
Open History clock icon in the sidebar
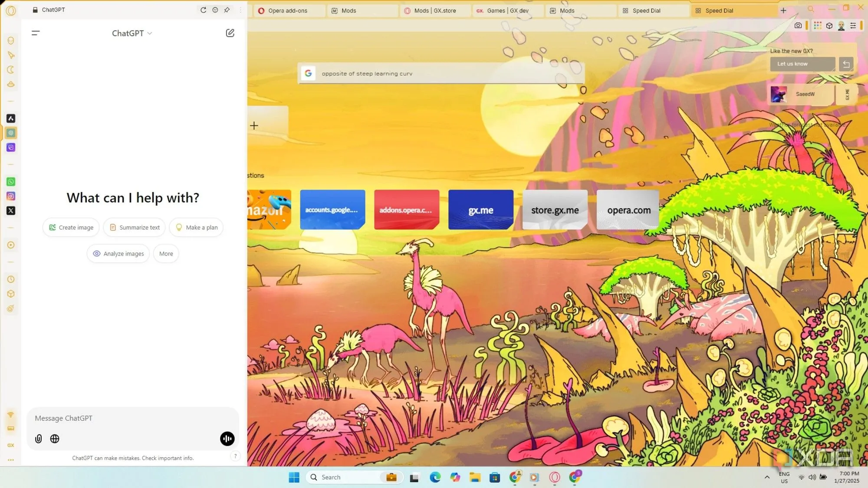[11, 279]
